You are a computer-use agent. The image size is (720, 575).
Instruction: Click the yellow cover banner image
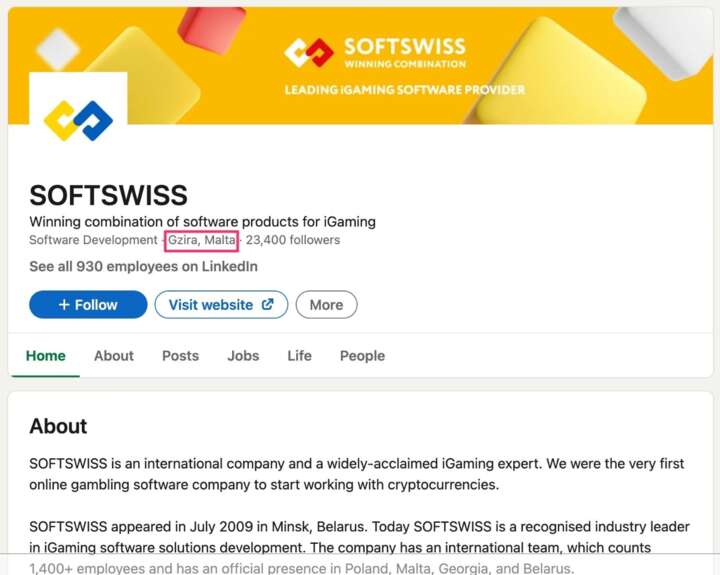(x=560, y=70)
